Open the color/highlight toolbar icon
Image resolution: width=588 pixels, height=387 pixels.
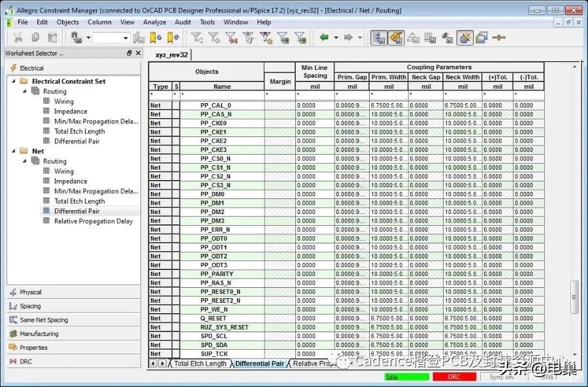point(395,37)
